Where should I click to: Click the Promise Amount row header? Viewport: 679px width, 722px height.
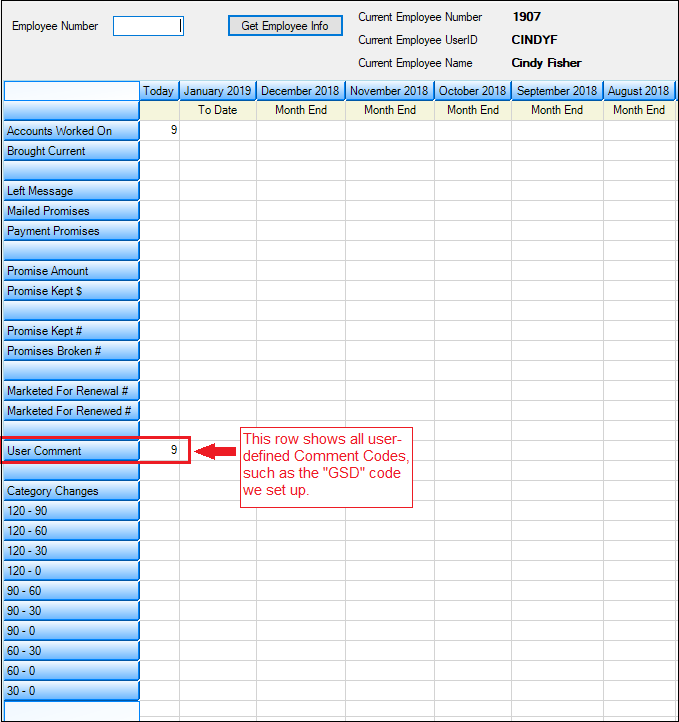pyautogui.click(x=71, y=271)
